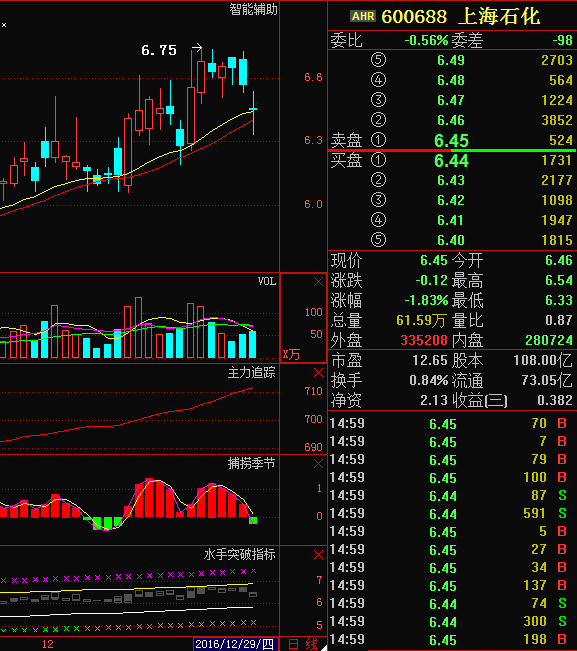
Task: Click the 智能辅助 label
Action: [253, 9]
